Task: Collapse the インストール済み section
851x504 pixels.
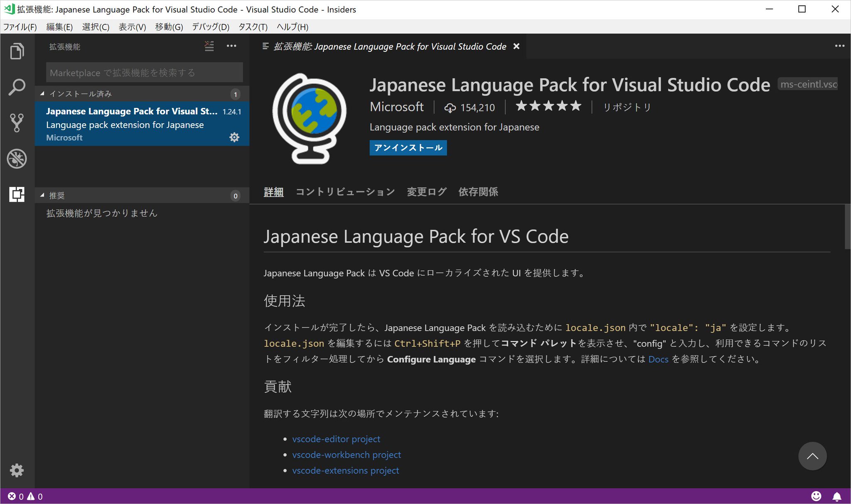Action: pos(142,94)
